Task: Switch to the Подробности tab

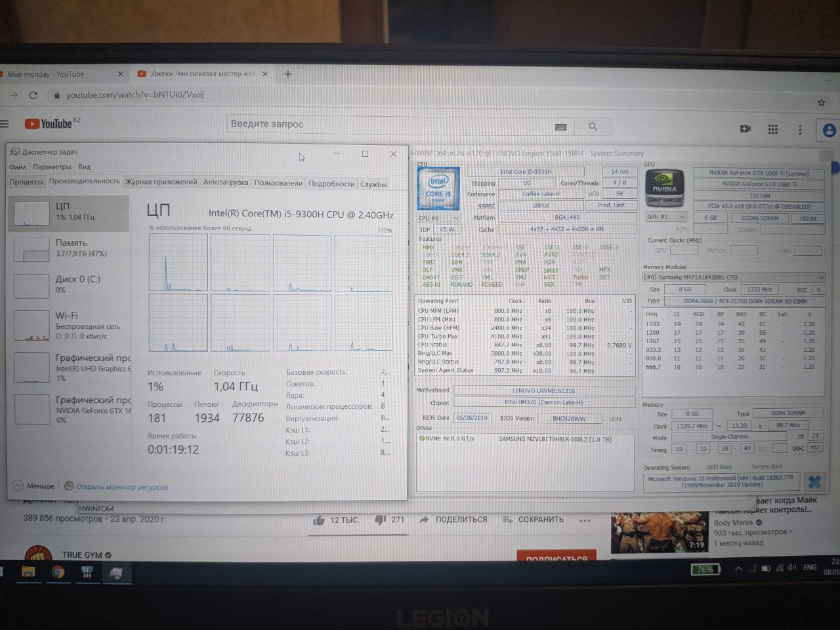Action: [331, 184]
